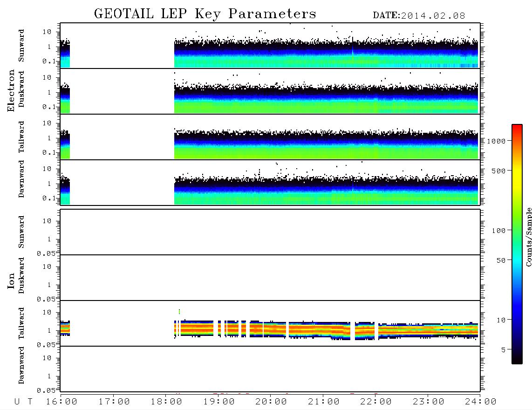Click the '100' colorbar tick label
Image resolution: width=532 pixels, height=410 pixels.
(499, 231)
